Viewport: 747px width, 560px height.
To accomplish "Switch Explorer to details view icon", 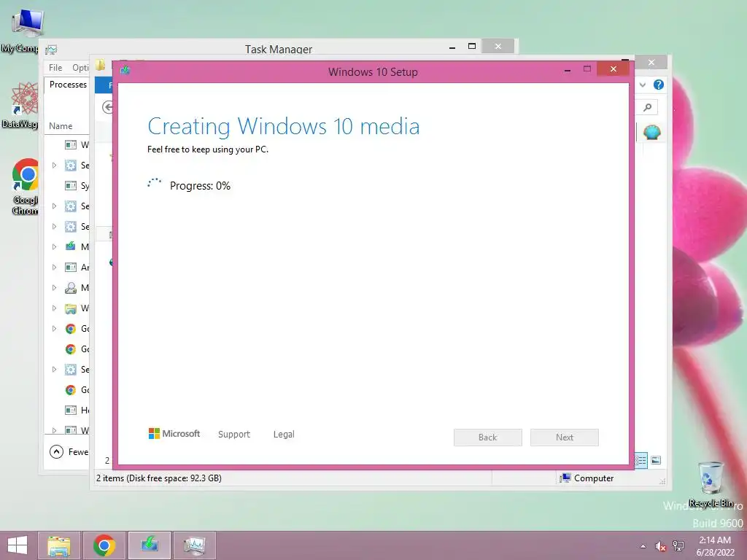I will pos(640,460).
